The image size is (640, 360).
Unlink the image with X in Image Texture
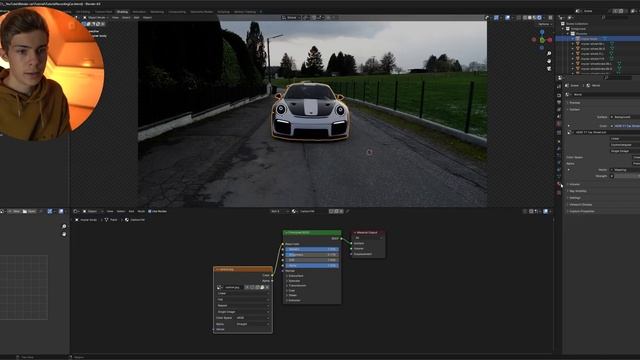267,287
